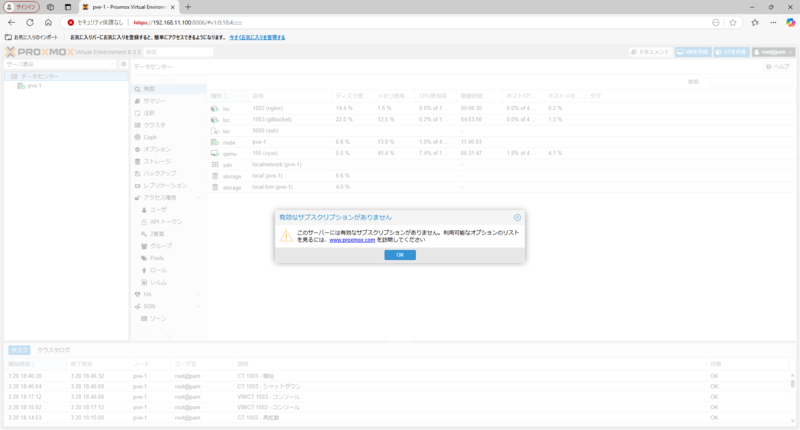800x430 pixels.
Task: Switch to the クラスタログ tab
Action: point(54,350)
